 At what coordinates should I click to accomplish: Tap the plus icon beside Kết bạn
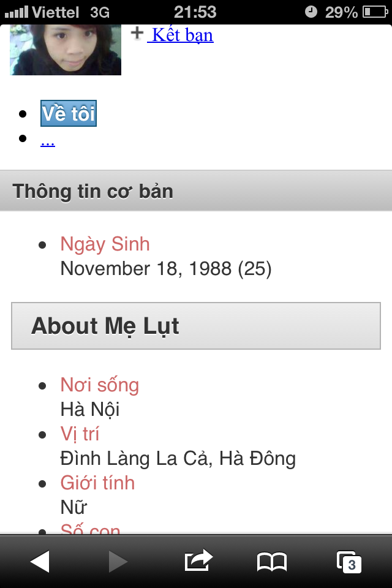(x=137, y=33)
